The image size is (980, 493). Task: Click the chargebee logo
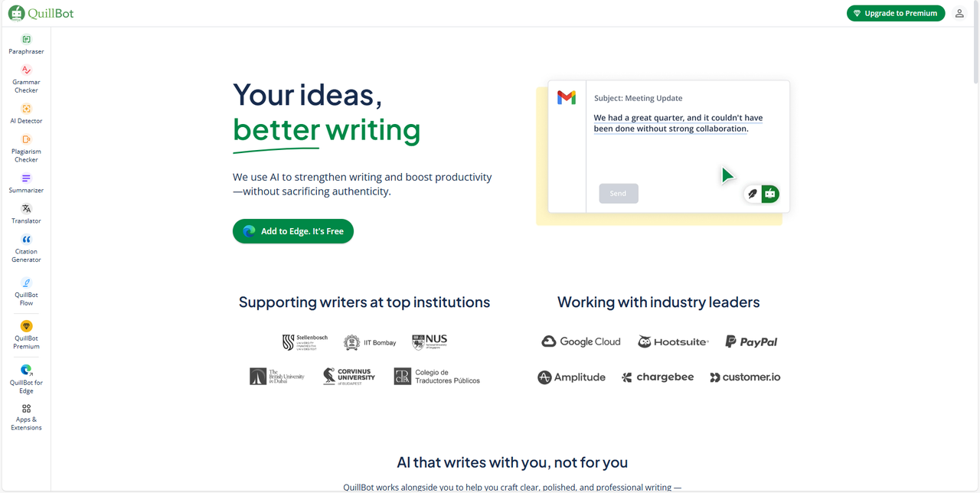(658, 377)
